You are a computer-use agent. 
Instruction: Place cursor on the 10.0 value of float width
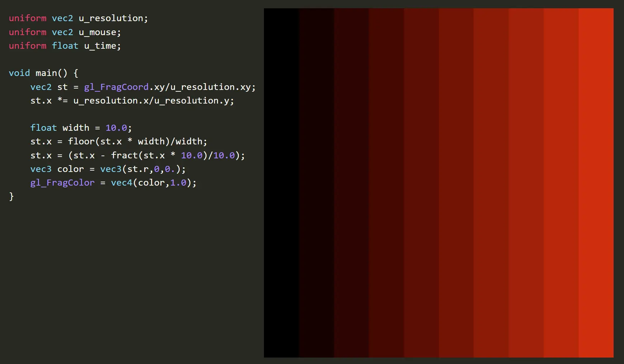(x=116, y=128)
